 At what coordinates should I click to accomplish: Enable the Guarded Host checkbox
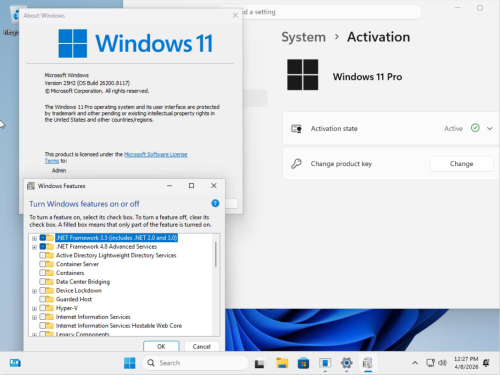(x=43, y=299)
